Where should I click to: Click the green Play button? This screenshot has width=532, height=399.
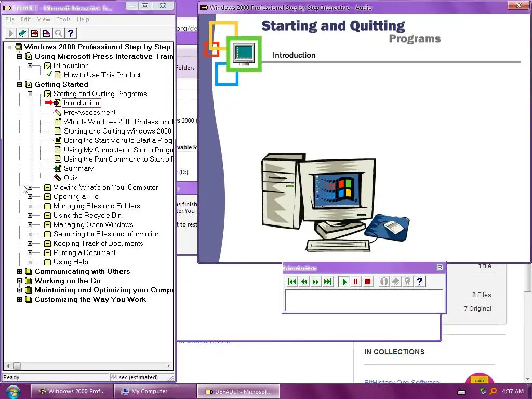(344, 281)
